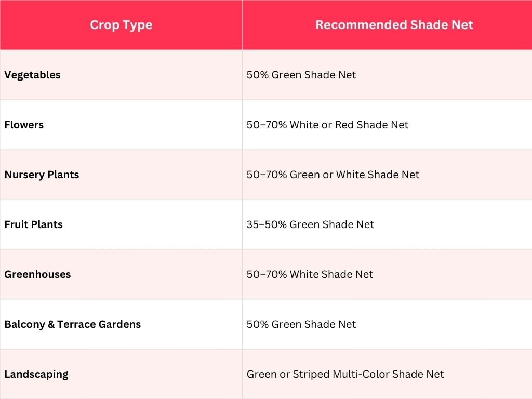Click 50% Green Shade Net for Vegetables
The image size is (532, 399).
(x=301, y=75)
